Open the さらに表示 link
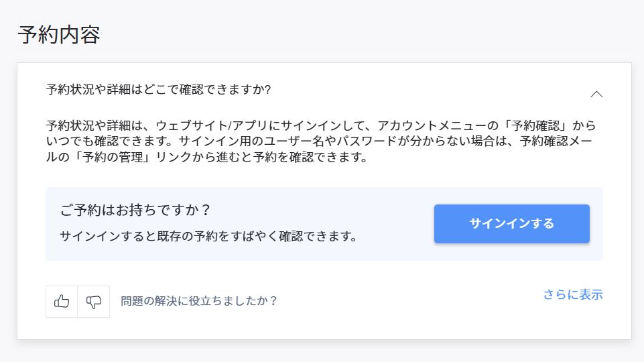The height and width of the screenshot is (362, 644). (x=573, y=294)
